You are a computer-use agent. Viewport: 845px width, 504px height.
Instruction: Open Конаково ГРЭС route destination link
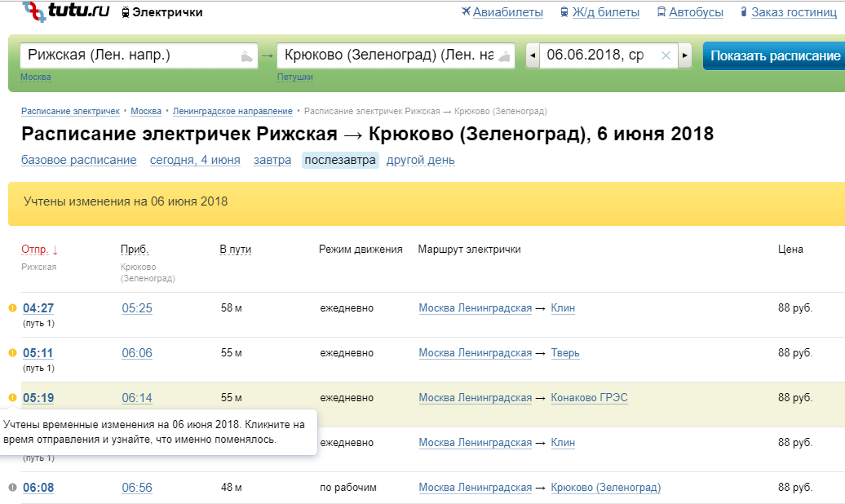pos(590,398)
